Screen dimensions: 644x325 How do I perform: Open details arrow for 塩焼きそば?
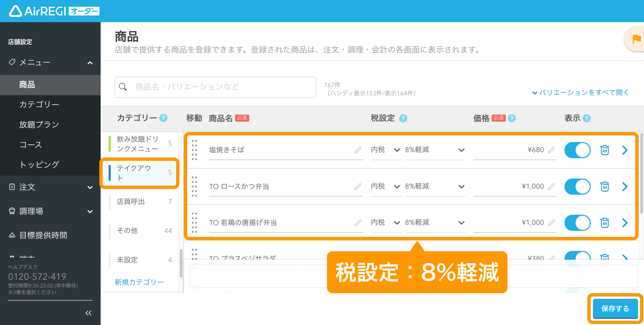(625, 150)
